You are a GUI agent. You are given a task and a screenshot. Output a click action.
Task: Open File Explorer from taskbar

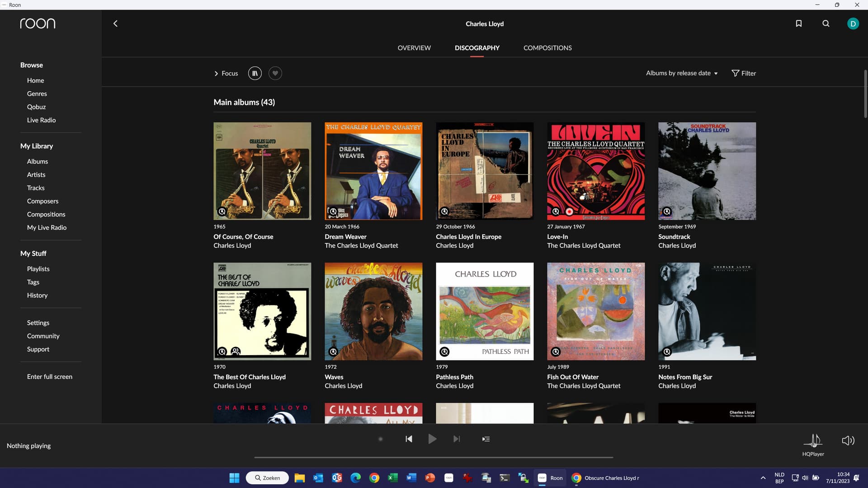pos(299,478)
